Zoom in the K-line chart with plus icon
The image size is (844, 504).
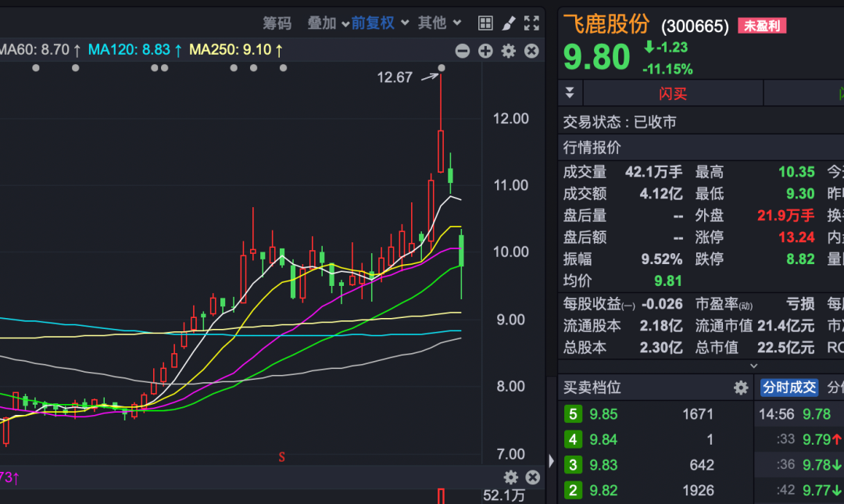[485, 51]
